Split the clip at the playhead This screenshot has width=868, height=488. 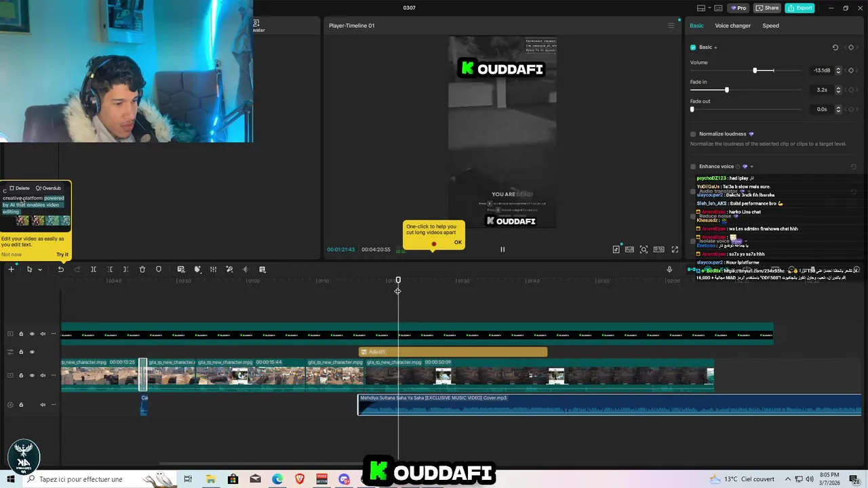coord(94,269)
